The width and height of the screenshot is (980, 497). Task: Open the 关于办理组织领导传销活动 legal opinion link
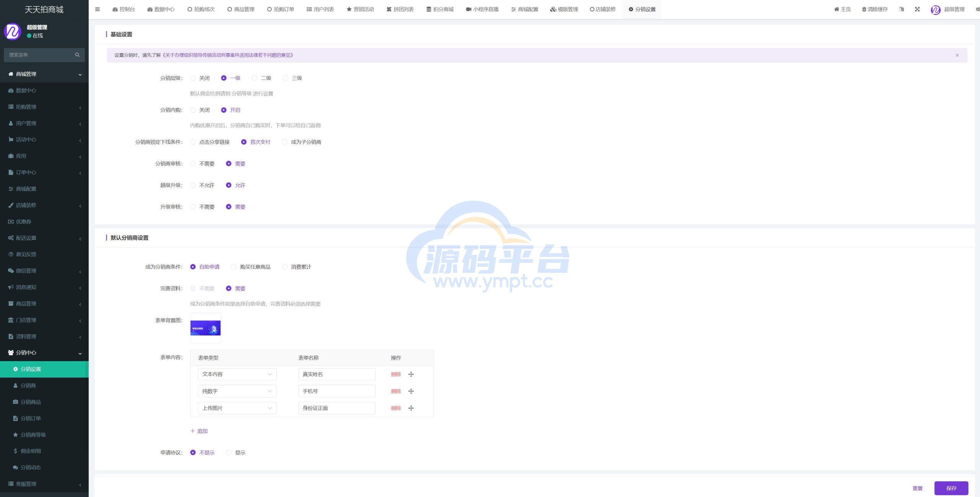coord(228,55)
